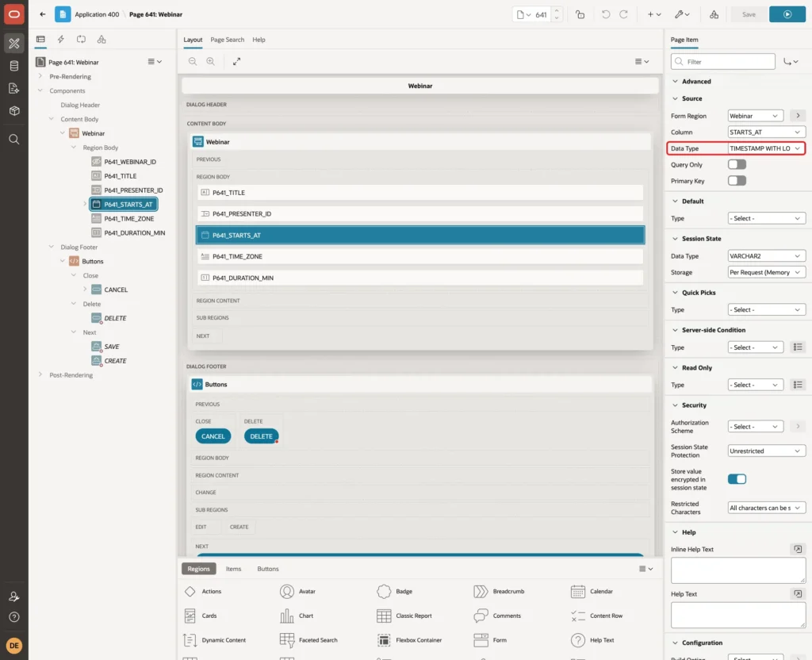
Task: Click the page lock icon
Action: 580,14
